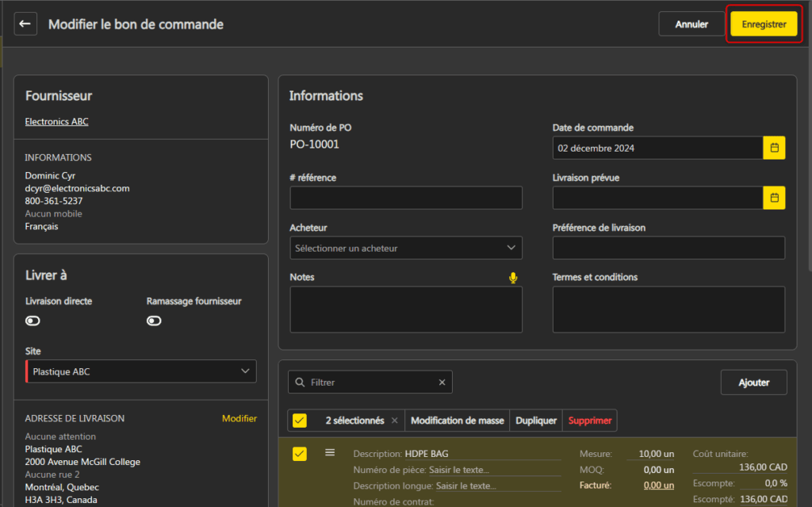Toggle Ramassage fournisseur switch

pyautogui.click(x=154, y=321)
